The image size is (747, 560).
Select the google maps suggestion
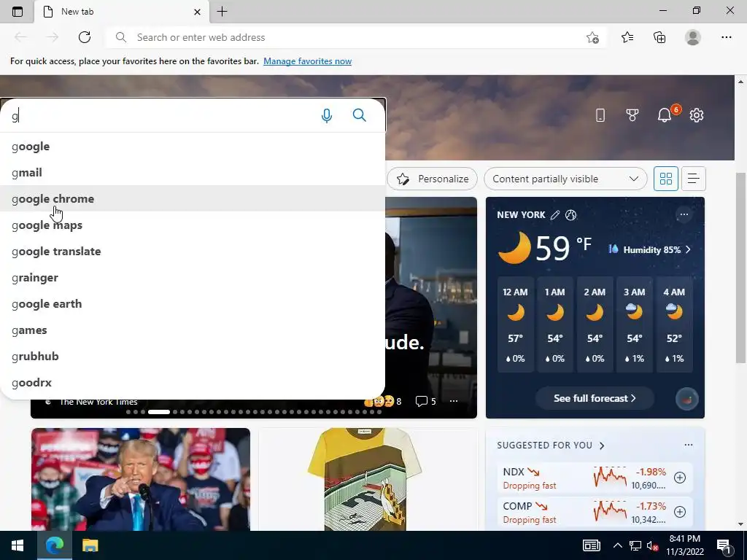click(x=193, y=225)
